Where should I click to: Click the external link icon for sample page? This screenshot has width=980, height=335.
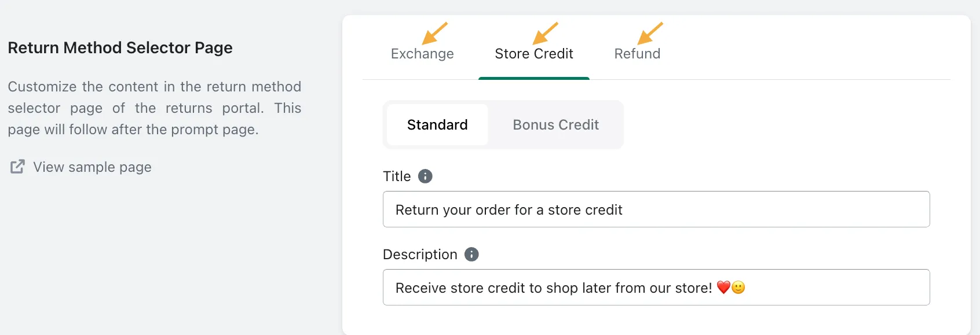coord(17,167)
